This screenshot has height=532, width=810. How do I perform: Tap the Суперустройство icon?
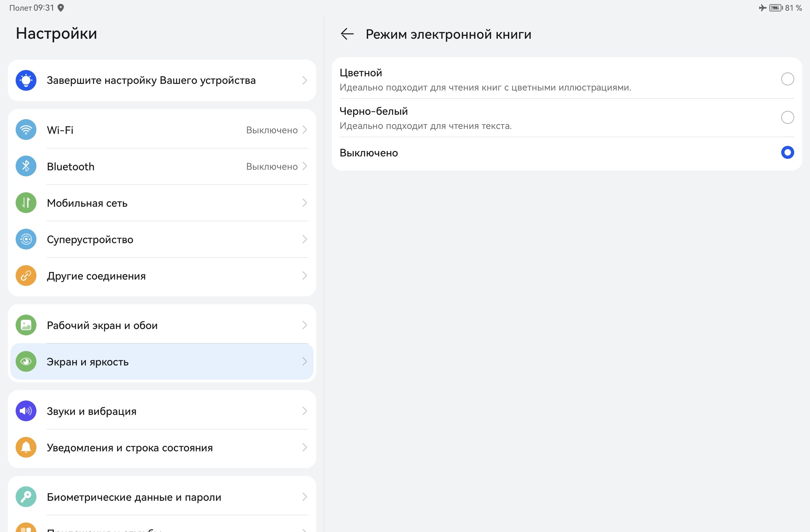click(26, 239)
